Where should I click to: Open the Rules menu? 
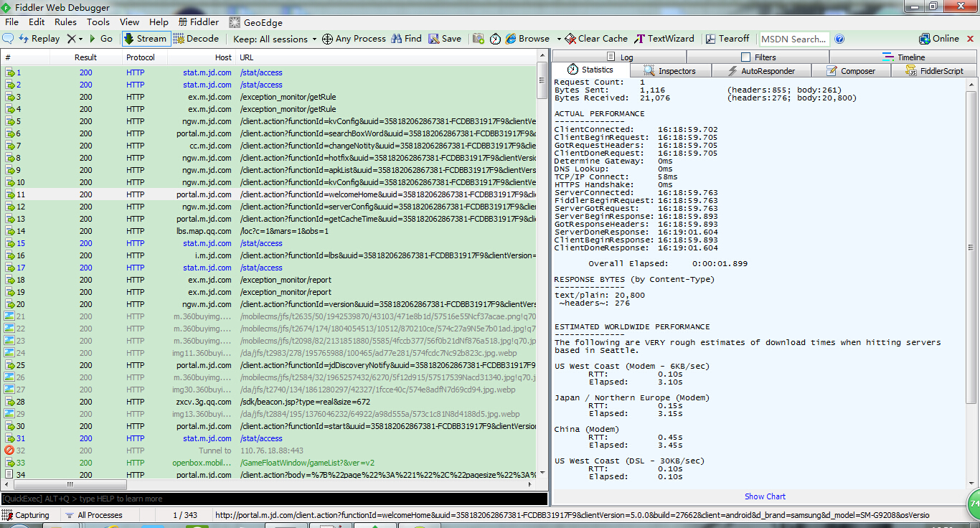(65, 22)
